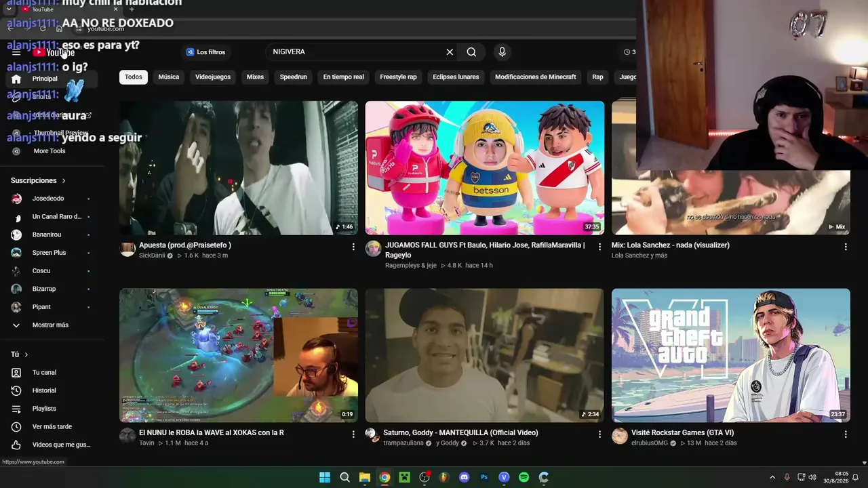Filter by Modificaciones de Minecraft chip

point(536,77)
